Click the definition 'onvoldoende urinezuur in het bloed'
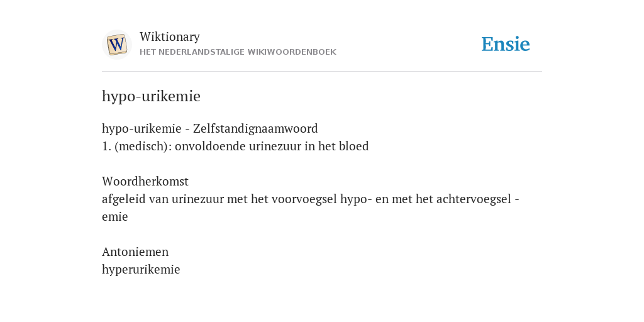Image resolution: width=644 pixels, height=322 pixels. 272,146
